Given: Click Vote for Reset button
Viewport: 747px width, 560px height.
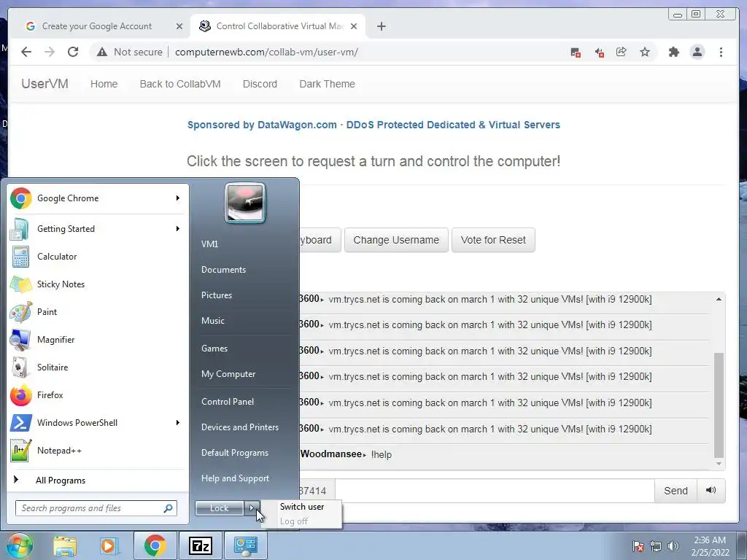Looking at the screenshot, I should pos(493,240).
